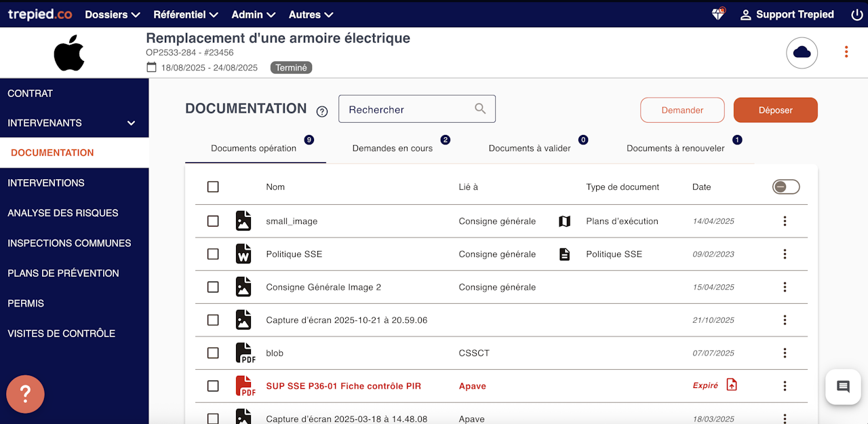Click the Déposer button
This screenshot has width=868, height=424.
[x=775, y=110]
